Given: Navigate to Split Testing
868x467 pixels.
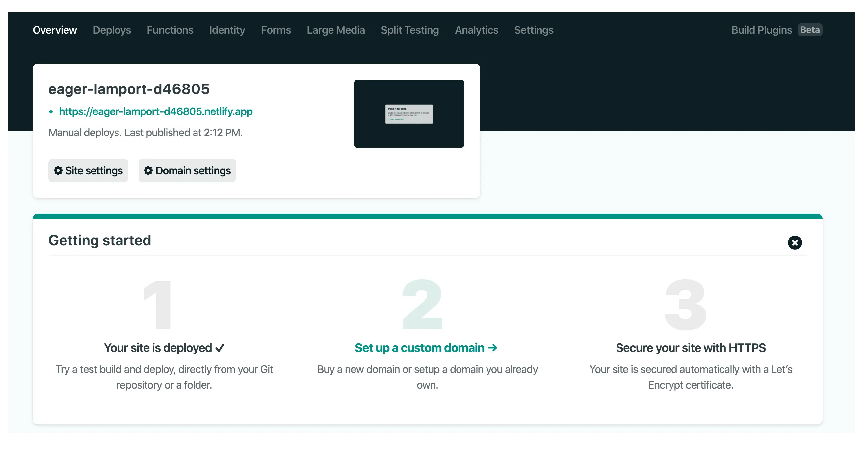Looking at the screenshot, I should click(x=410, y=30).
